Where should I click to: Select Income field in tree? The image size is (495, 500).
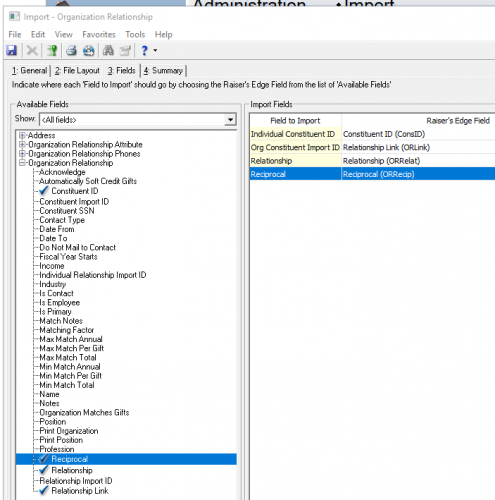[x=52, y=266]
